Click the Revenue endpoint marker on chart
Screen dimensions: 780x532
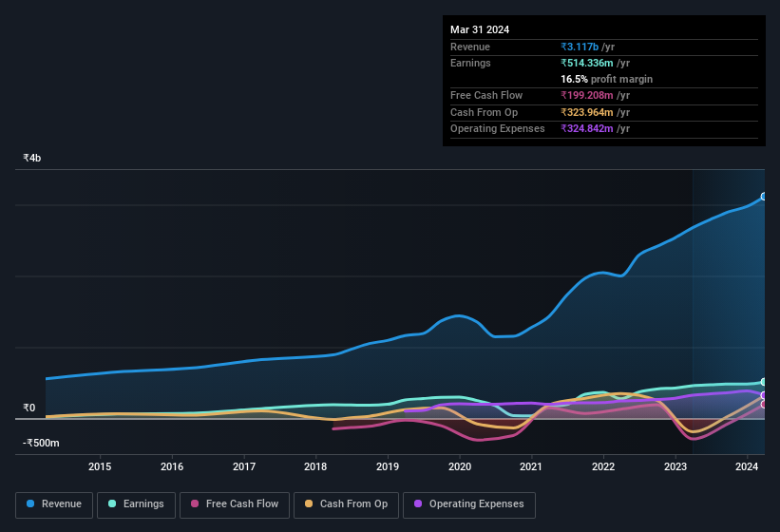pyautogui.click(x=764, y=197)
